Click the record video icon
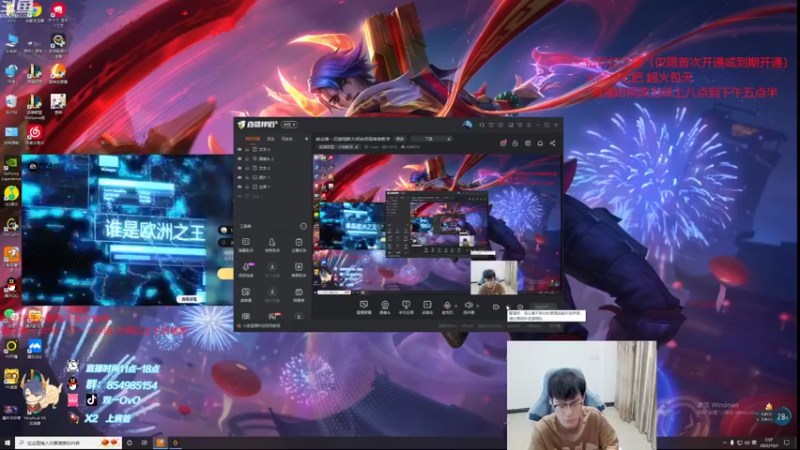Viewport: 800px width, 450px height. (495, 307)
